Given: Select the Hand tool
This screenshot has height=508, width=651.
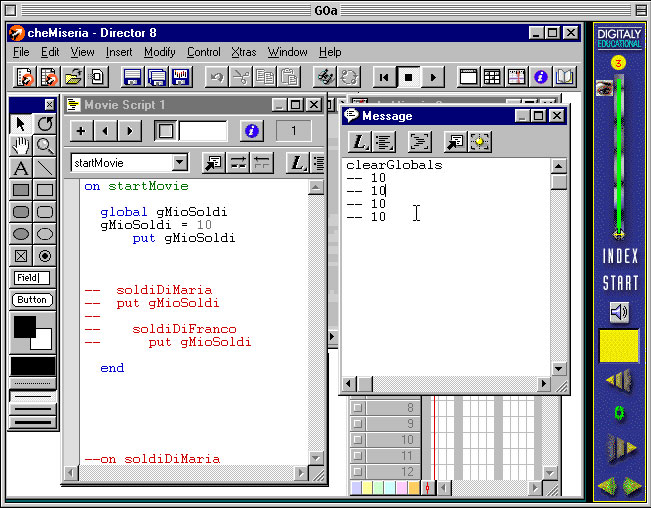Looking at the screenshot, I should pos(21,146).
